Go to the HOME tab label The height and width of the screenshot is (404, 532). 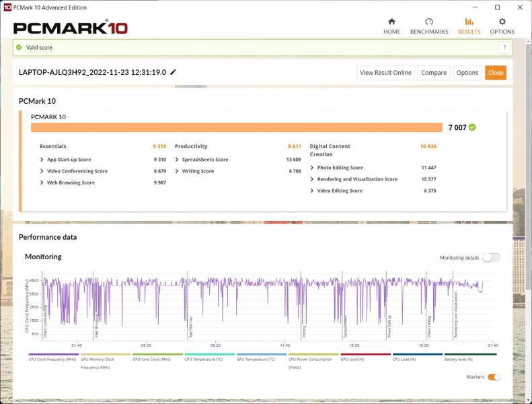click(391, 32)
